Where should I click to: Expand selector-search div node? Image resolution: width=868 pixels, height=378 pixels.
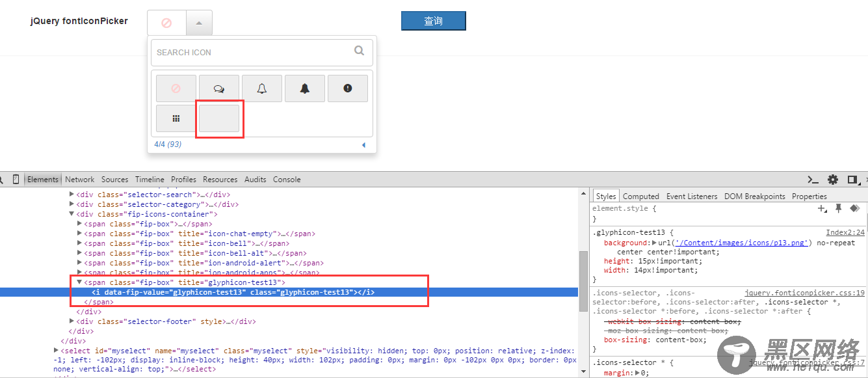pyautogui.click(x=72, y=195)
